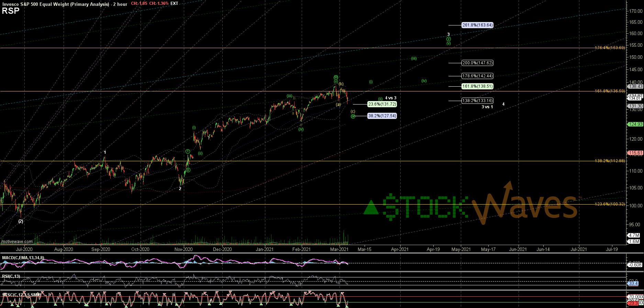Click the Feb-2021 date axis label

click(302, 249)
